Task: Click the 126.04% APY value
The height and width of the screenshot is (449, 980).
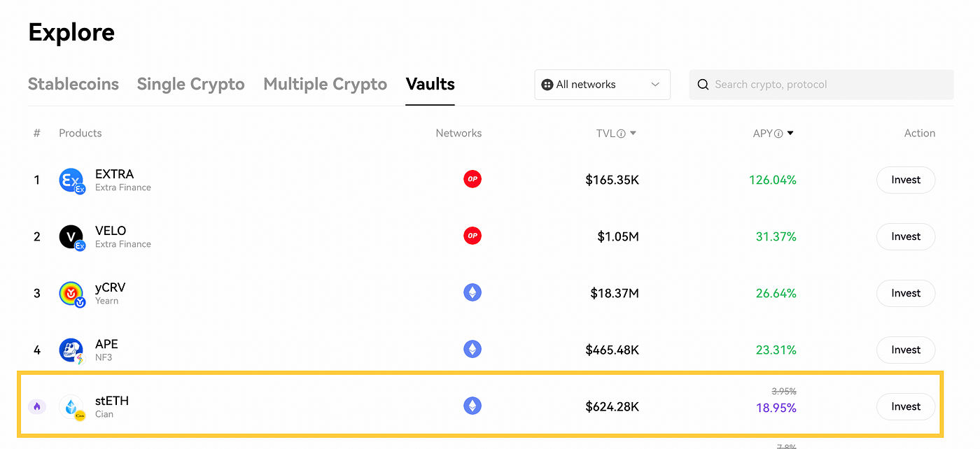Action: [773, 180]
